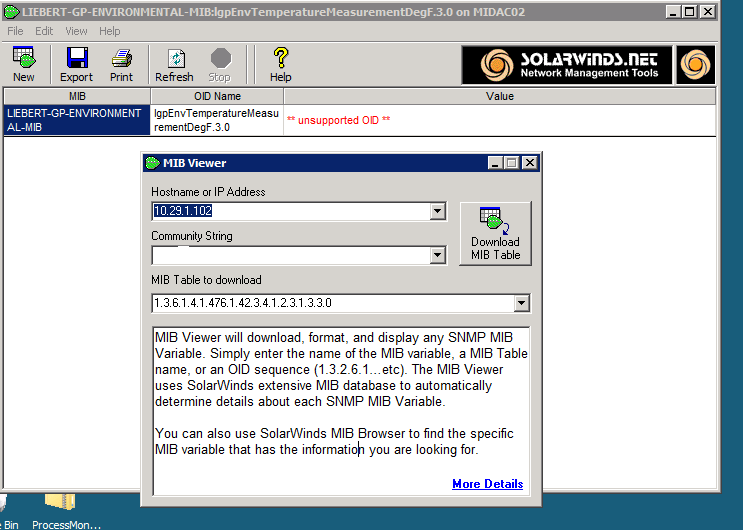This screenshot has width=743, height=530.
Task: Open the Edit menu
Action: (44, 31)
